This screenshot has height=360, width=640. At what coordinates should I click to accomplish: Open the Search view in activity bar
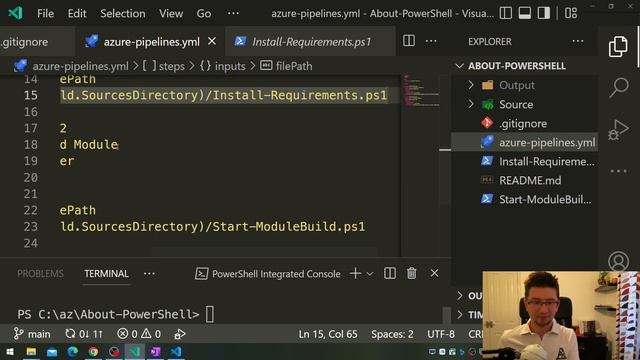[x=619, y=87]
